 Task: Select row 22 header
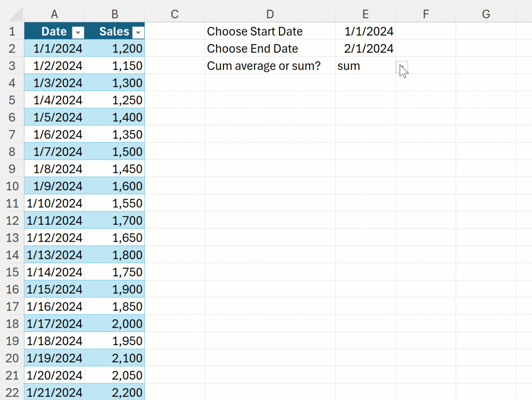(12, 392)
